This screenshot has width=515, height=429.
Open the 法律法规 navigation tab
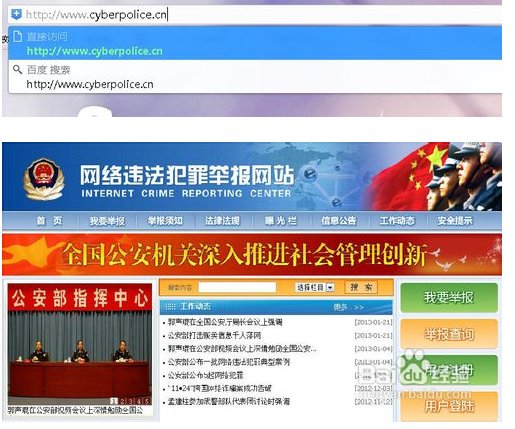coord(222,221)
